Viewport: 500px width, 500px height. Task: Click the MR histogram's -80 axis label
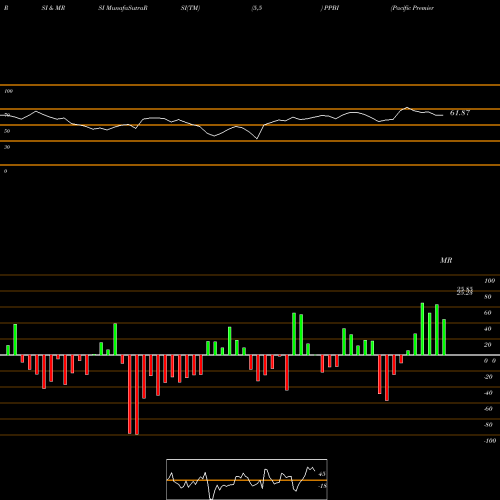point(488,425)
